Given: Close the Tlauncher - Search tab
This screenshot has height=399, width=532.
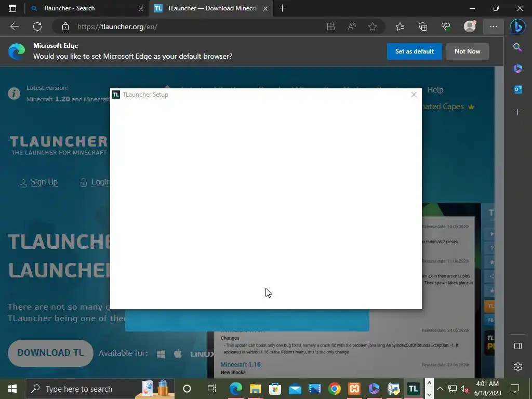Looking at the screenshot, I should [x=141, y=8].
